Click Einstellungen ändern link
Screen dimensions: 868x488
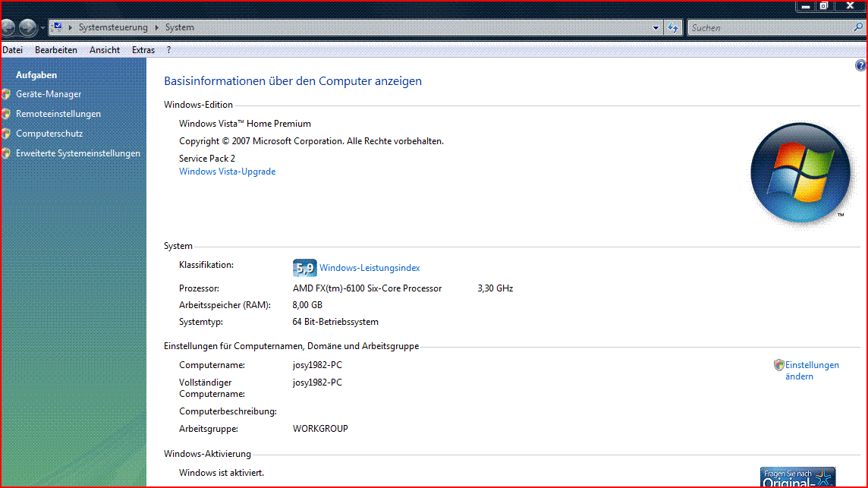[x=812, y=370]
